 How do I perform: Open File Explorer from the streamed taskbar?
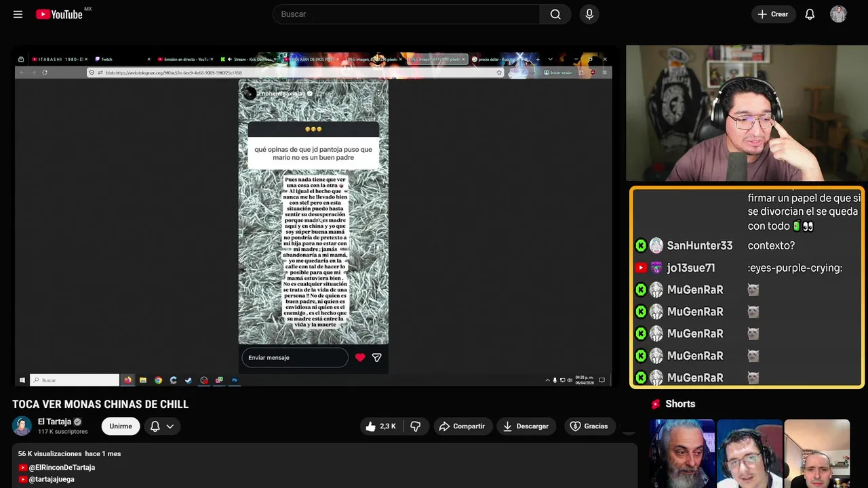143,380
